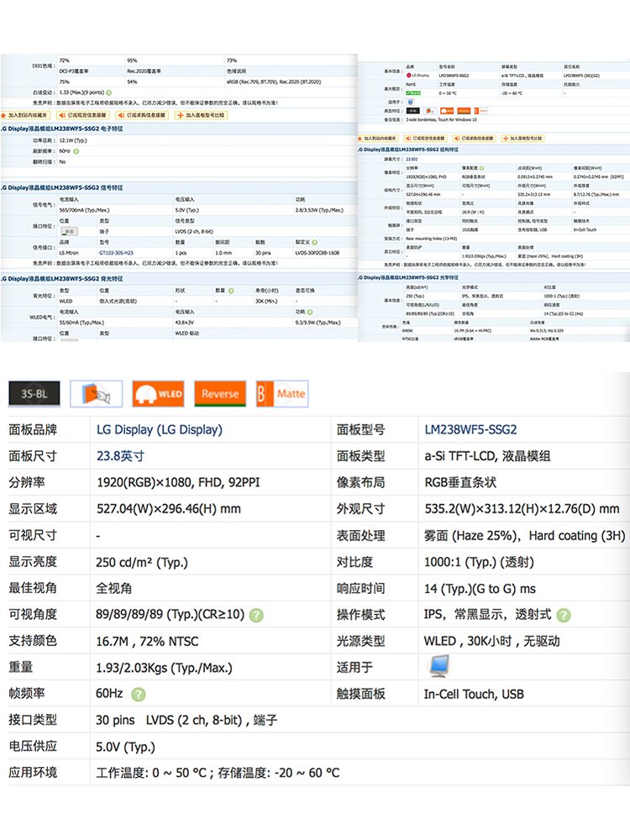The image size is (630, 840).
Task: Click the 结构特征 section heading
Action: [408, 150]
